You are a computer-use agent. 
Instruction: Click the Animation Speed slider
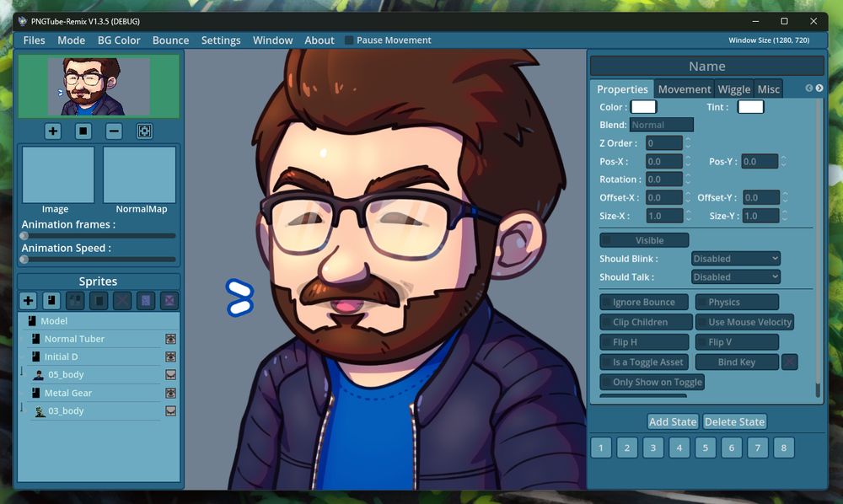coord(99,260)
